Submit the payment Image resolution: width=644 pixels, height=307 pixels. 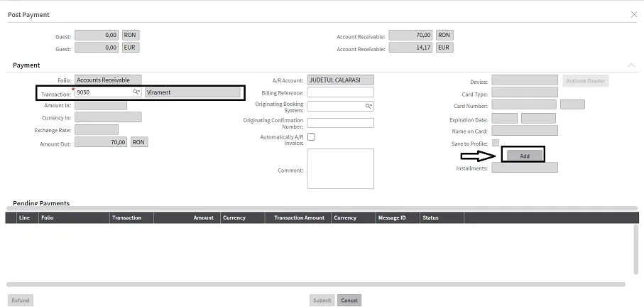point(322,301)
